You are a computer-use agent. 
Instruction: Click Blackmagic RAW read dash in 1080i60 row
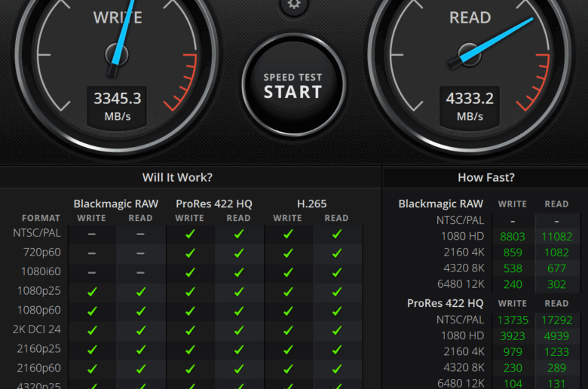point(141,273)
